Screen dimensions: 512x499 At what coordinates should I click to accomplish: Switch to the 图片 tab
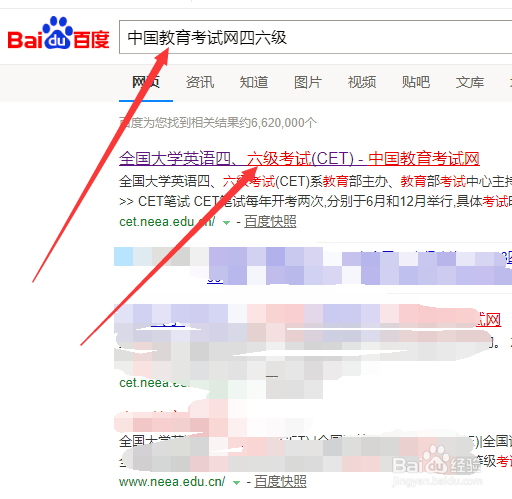(x=308, y=82)
